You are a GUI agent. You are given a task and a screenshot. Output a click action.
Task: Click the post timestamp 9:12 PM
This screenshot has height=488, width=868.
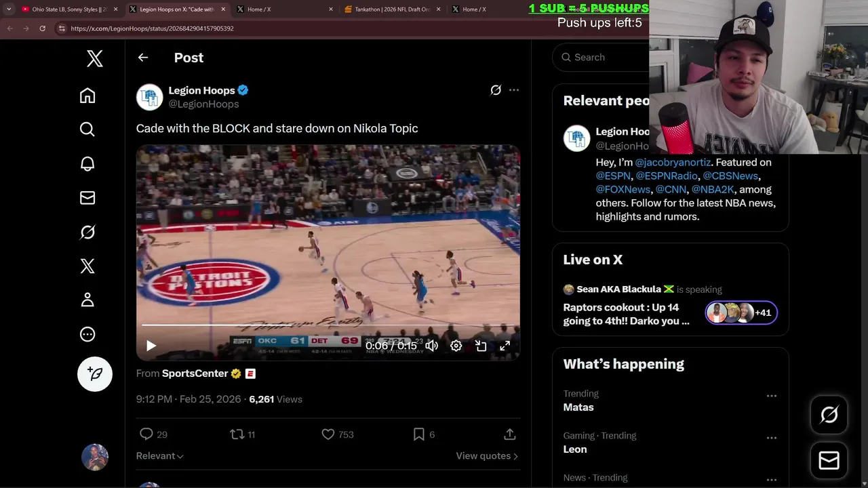pyautogui.click(x=189, y=399)
